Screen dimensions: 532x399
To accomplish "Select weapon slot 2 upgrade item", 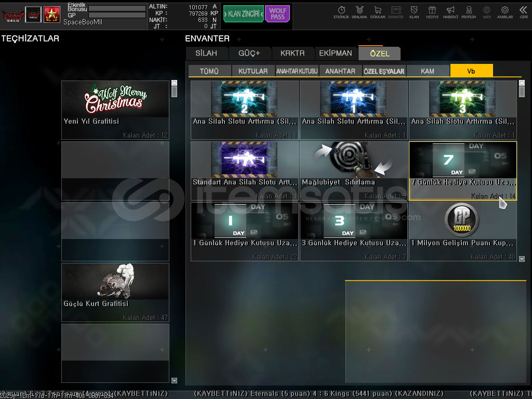I will coord(245,110).
